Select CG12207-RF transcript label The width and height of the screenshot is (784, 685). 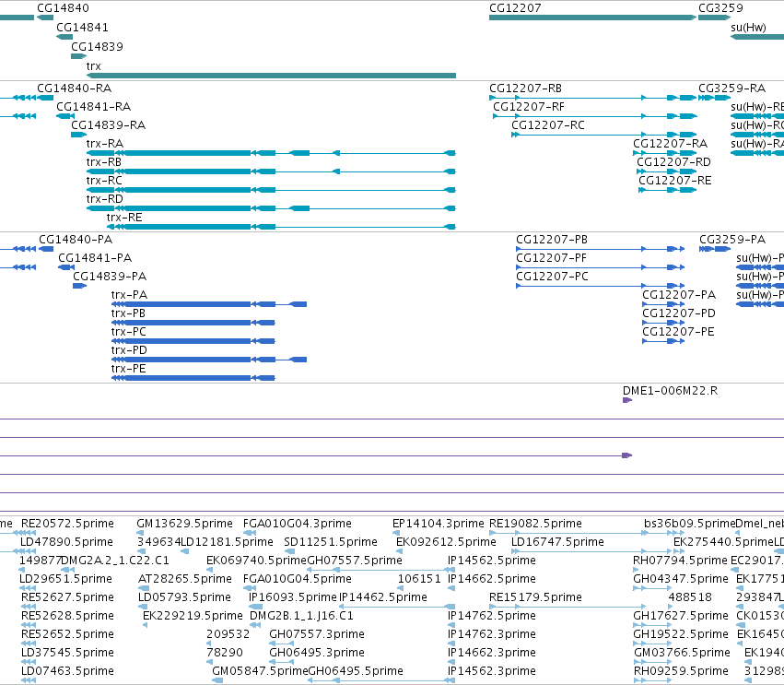(x=529, y=107)
